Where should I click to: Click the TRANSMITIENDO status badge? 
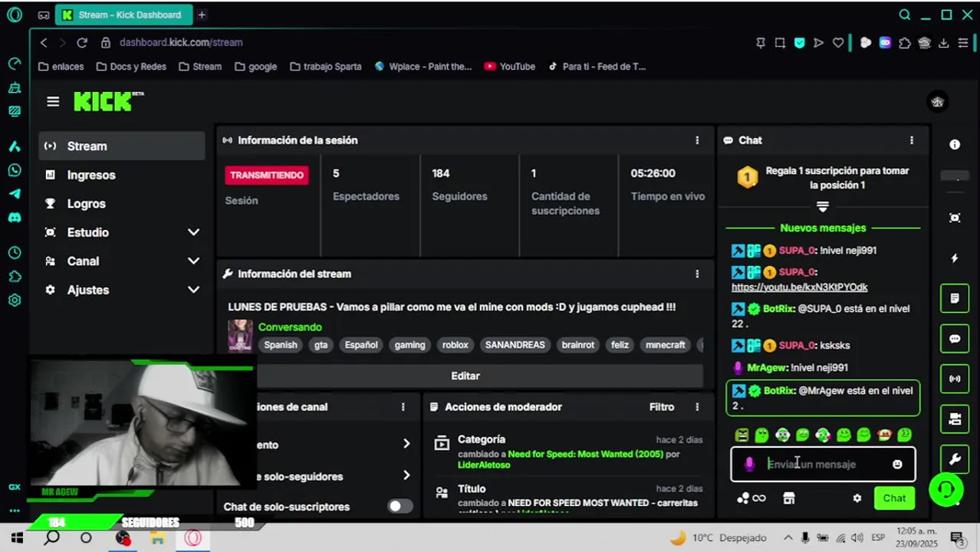tap(267, 175)
